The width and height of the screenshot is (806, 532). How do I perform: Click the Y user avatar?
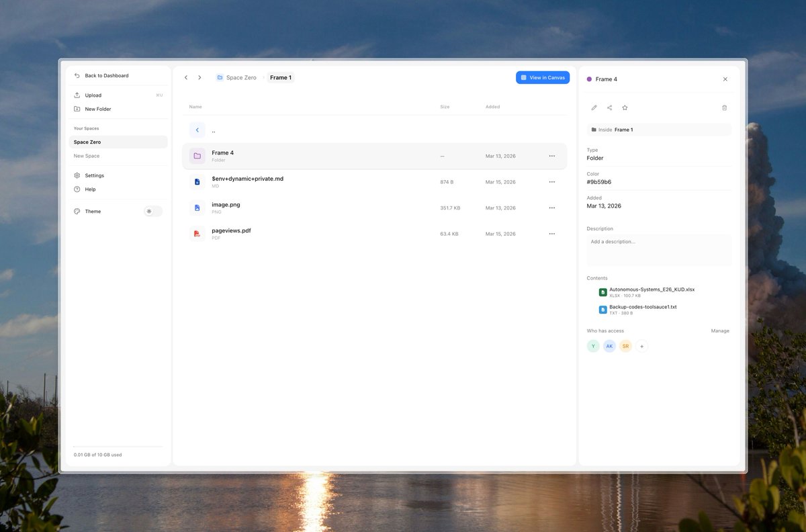593,347
